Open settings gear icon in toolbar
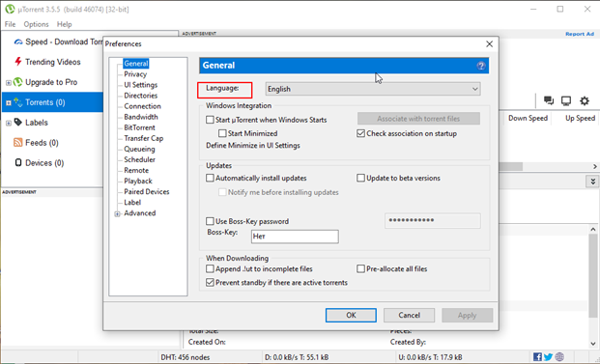600x364 pixels. [x=585, y=101]
